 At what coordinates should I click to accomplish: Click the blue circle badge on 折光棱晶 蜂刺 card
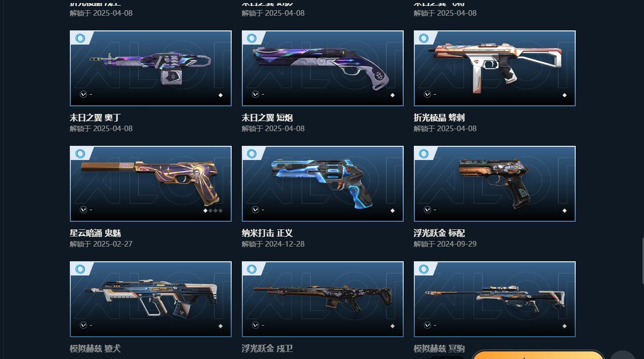(x=424, y=38)
